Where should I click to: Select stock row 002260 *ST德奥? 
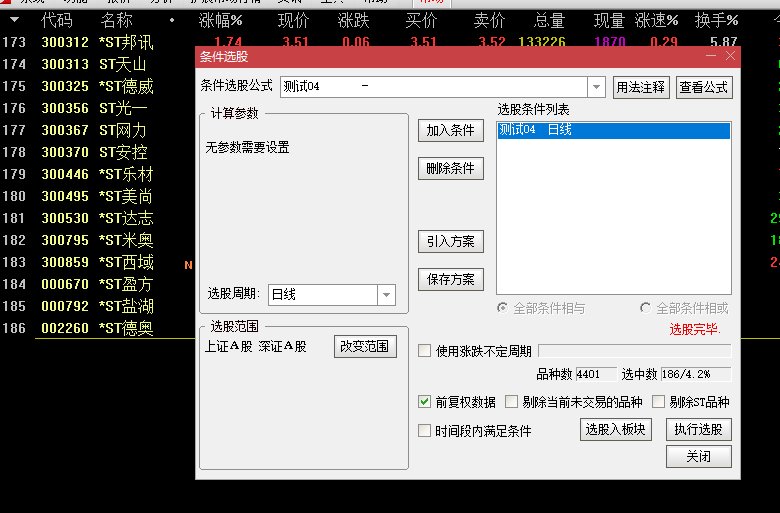[x=98, y=328]
